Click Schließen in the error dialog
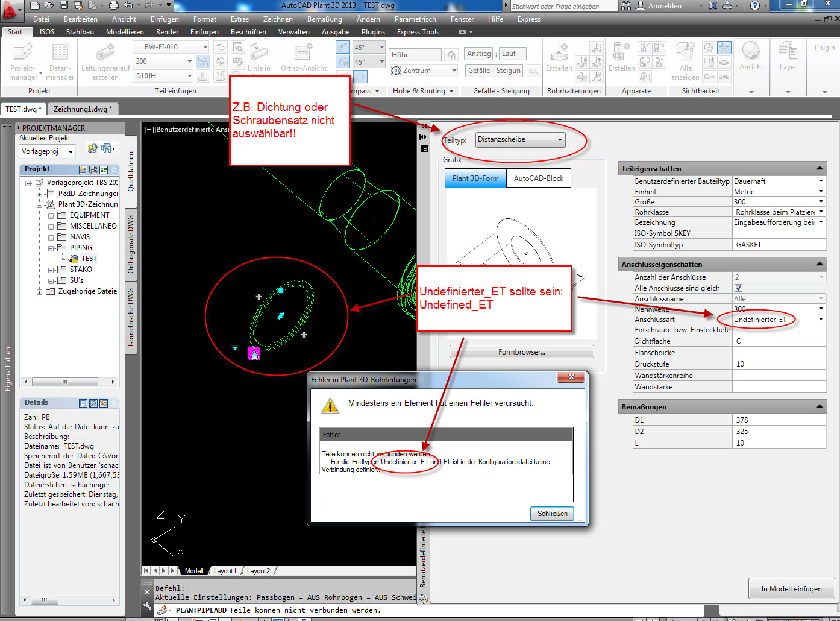 click(552, 514)
